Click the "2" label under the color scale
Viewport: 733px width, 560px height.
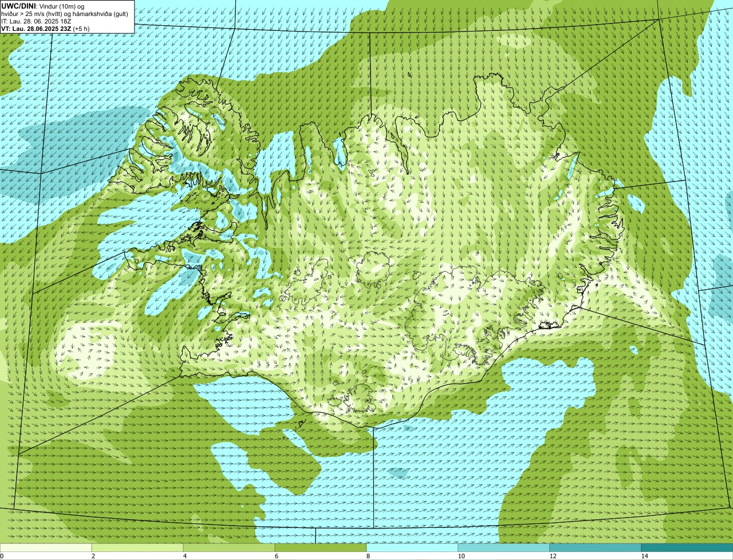(x=93, y=556)
